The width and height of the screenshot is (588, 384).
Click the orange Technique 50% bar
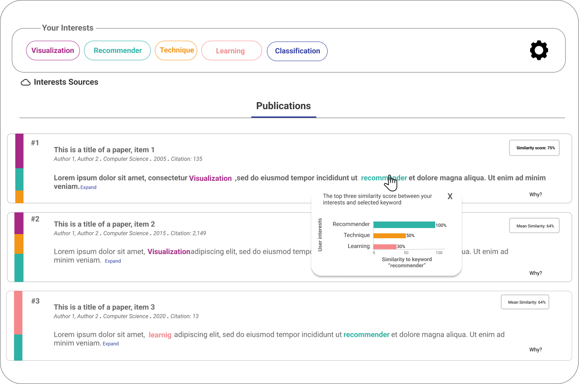coord(389,235)
